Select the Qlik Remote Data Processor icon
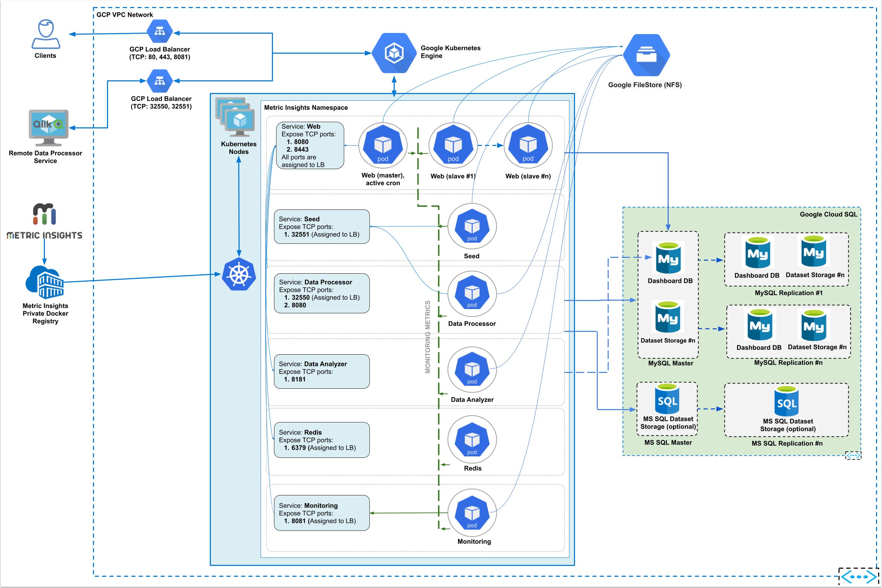882x588 pixels. coord(48,127)
